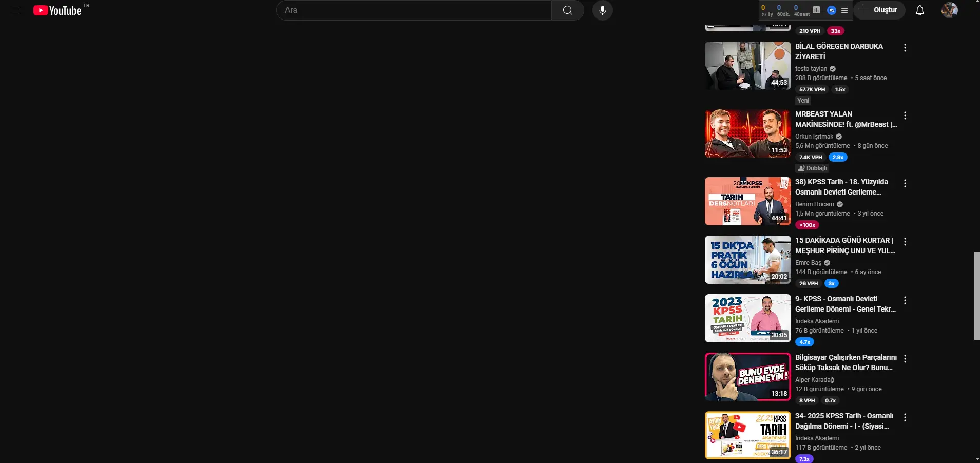
Task: Open 9- KPSS - Osmanlı Devleti title link
Action: 846,304
